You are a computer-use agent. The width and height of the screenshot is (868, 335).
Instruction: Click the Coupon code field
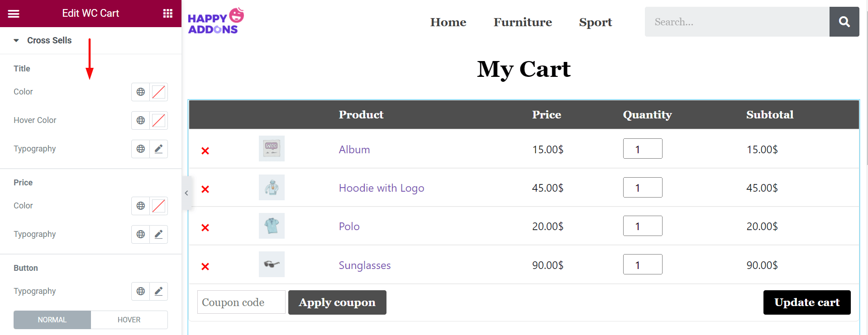(x=241, y=302)
